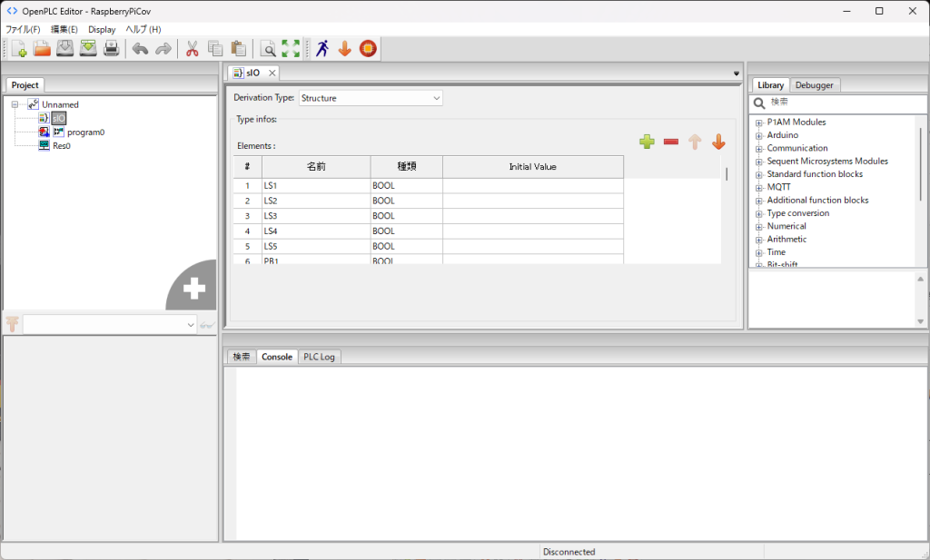This screenshot has width=930, height=560.
Task: Close the sIO editor tab
Action: click(272, 73)
